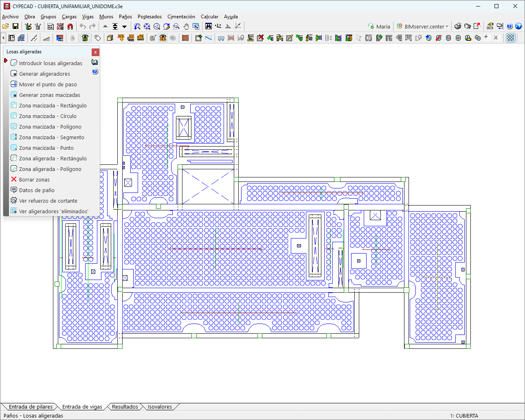Toggle the lightweight slabs icon at toolbar end
Image resolution: width=525 pixels, height=420 pixels.
tap(510, 38)
